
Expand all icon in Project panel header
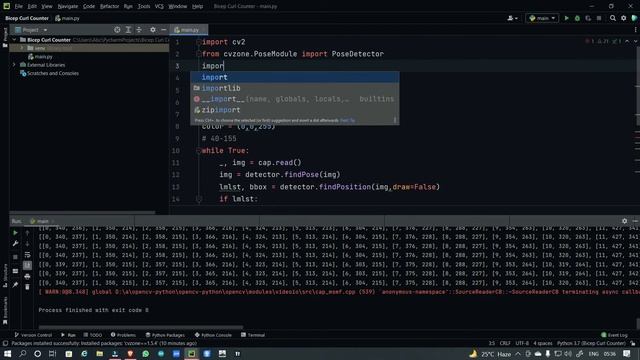pos(128,30)
